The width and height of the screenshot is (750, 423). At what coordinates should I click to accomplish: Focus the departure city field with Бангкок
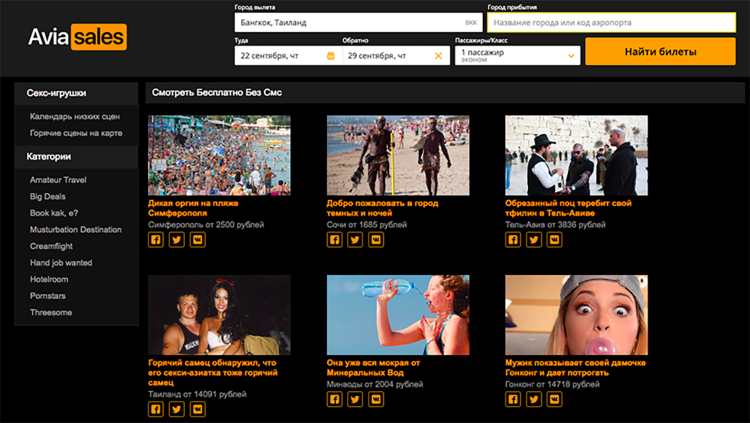tap(358, 22)
